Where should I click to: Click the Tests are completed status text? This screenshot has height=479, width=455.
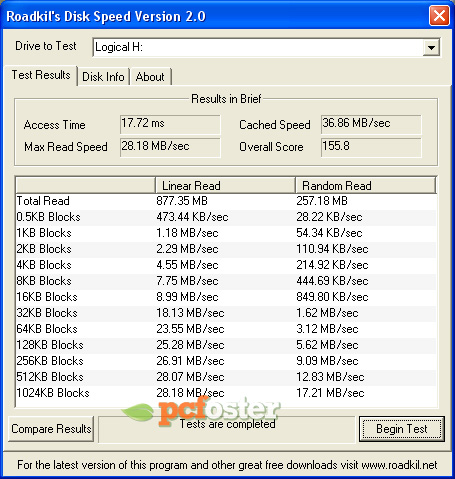tap(228, 424)
